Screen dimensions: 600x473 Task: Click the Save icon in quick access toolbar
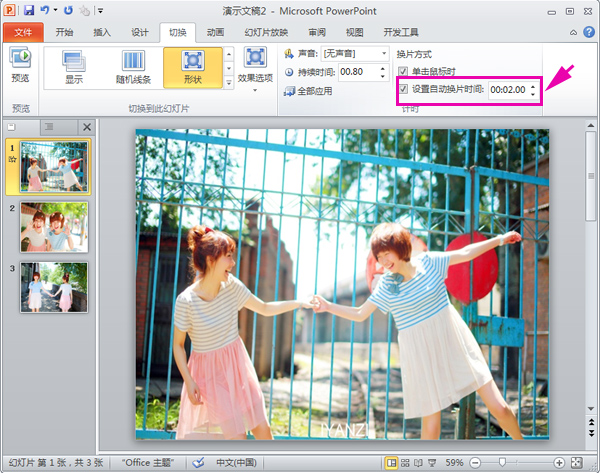tap(29, 10)
